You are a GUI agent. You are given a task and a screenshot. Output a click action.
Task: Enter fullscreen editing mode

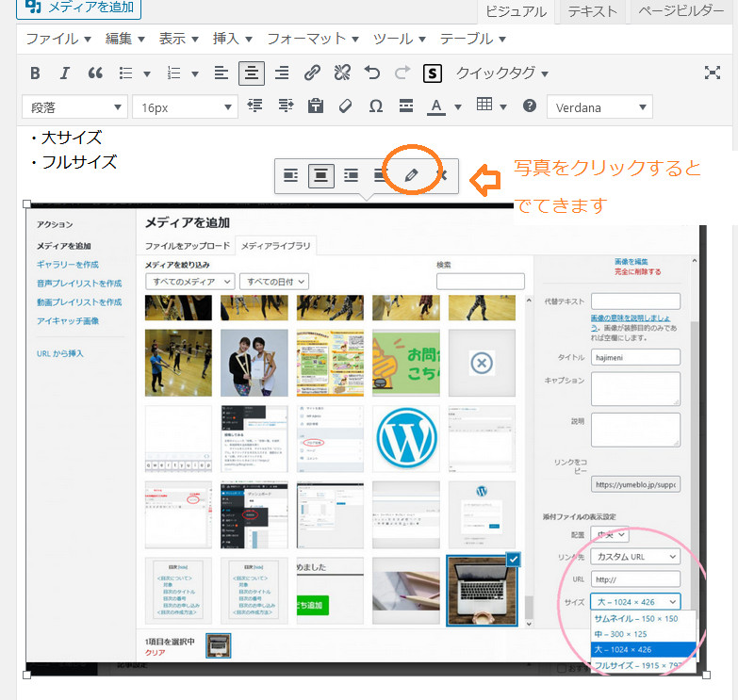(x=713, y=73)
